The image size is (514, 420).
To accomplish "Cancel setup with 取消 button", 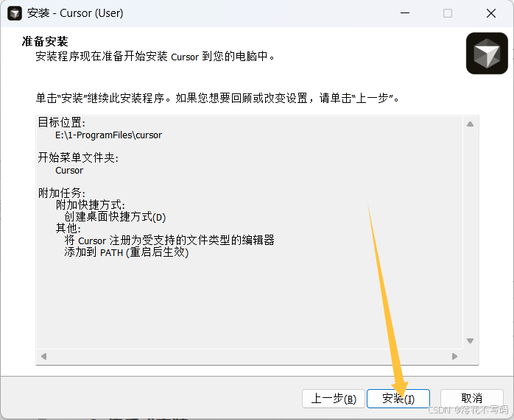I will pyautogui.click(x=472, y=399).
